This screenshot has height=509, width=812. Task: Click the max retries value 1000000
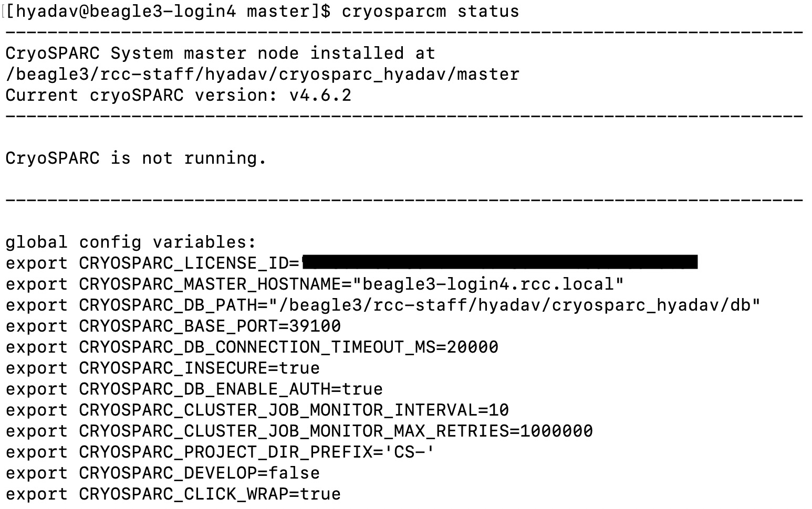[x=556, y=431]
